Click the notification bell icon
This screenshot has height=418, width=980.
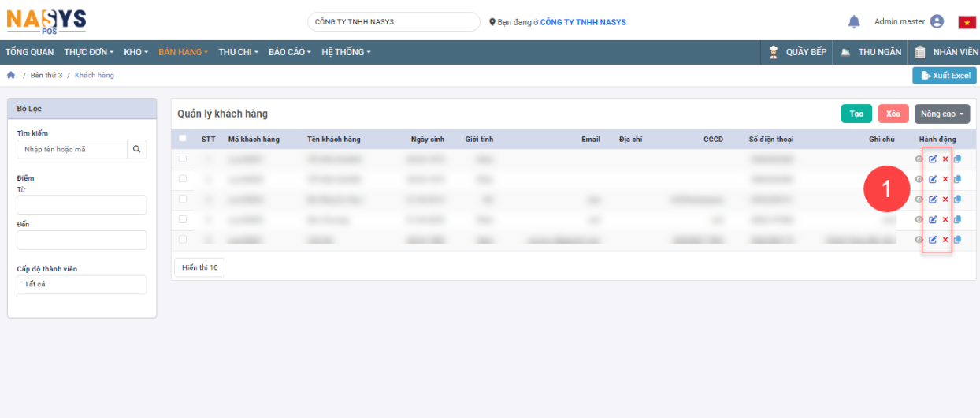point(854,22)
